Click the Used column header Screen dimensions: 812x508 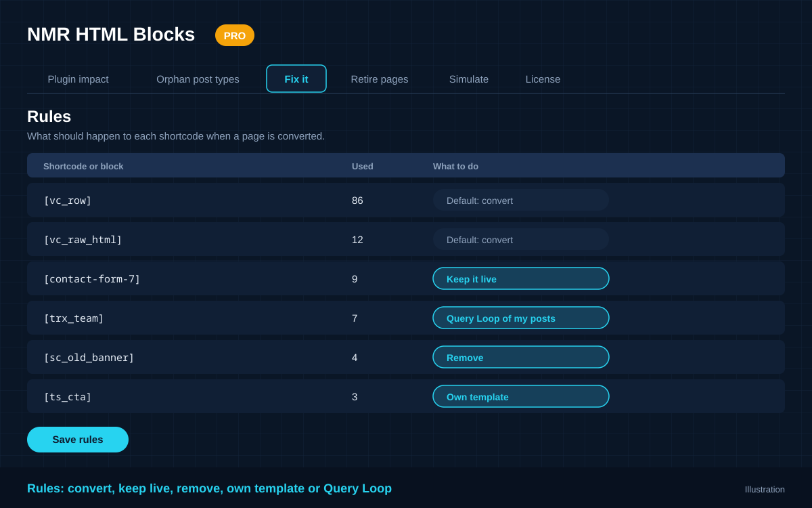363,166
